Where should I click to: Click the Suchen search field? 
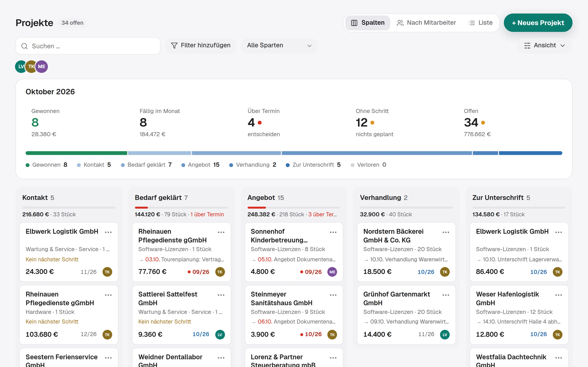click(x=88, y=46)
